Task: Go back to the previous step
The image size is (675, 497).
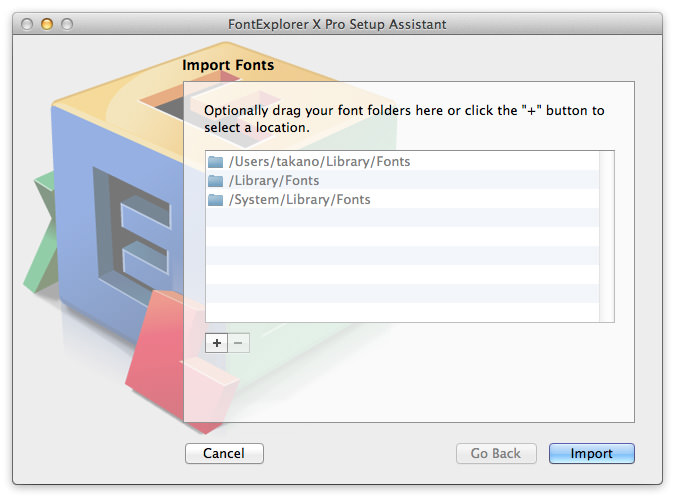Action: pos(496,453)
